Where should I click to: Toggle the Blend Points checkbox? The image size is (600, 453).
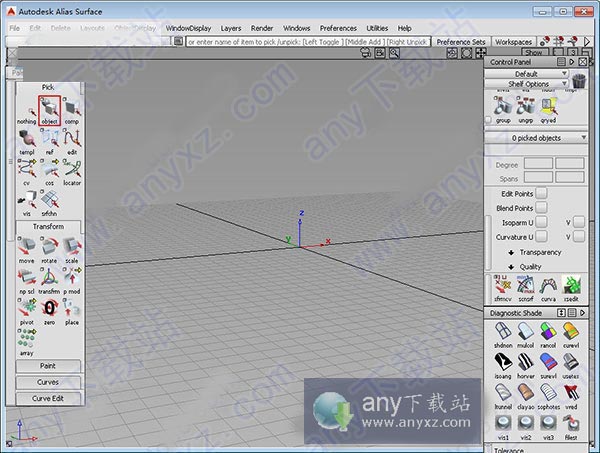(541, 208)
